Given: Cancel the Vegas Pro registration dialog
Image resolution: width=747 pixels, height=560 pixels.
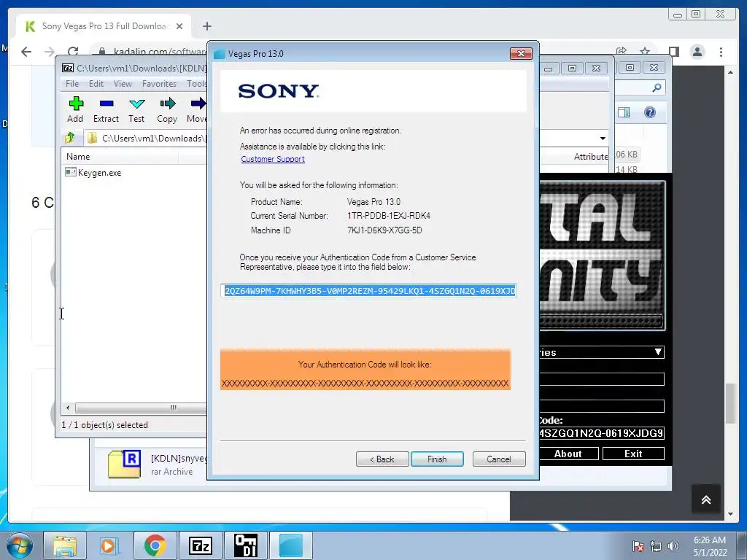Looking at the screenshot, I should (x=499, y=459).
